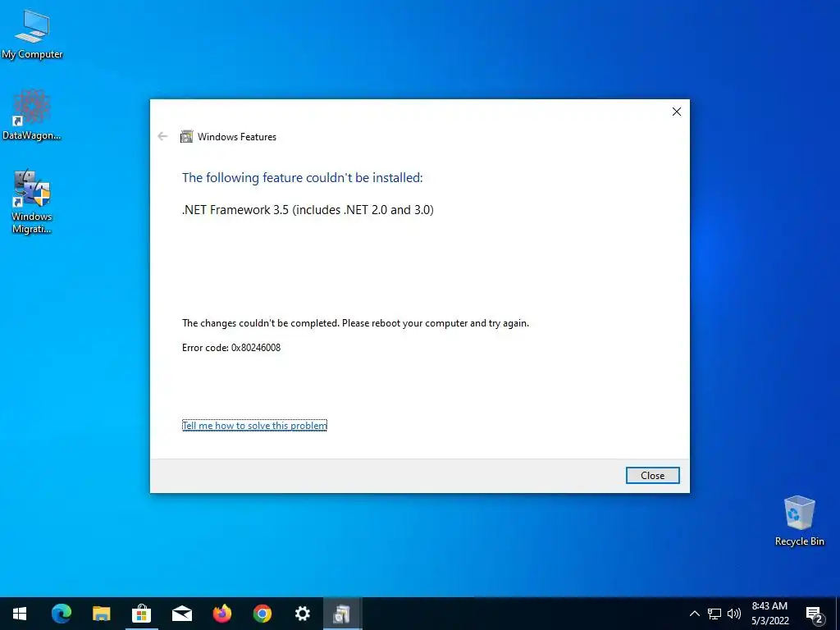Open 'Tell me how to solve this problem' link
Image resolution: width=840 pixels, height=630 pixels.
coord(254,426)
